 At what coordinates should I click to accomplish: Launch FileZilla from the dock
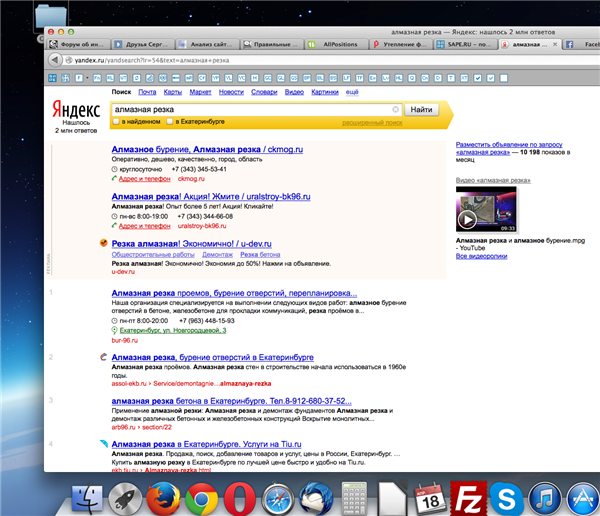point(468,497)
